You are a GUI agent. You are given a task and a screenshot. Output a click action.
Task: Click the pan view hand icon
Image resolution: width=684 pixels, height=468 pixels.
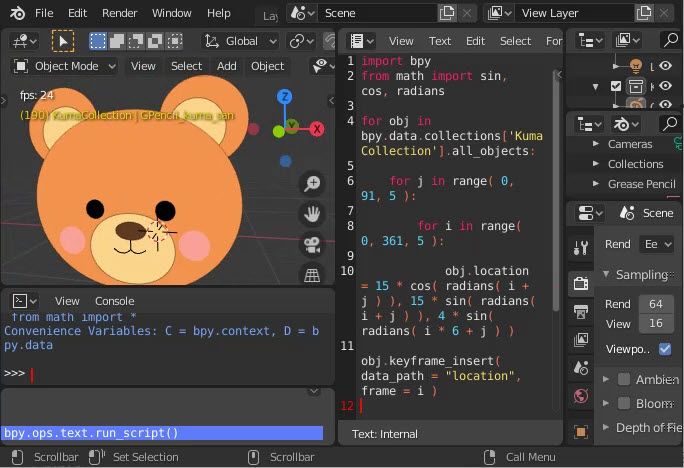(313, 214)
